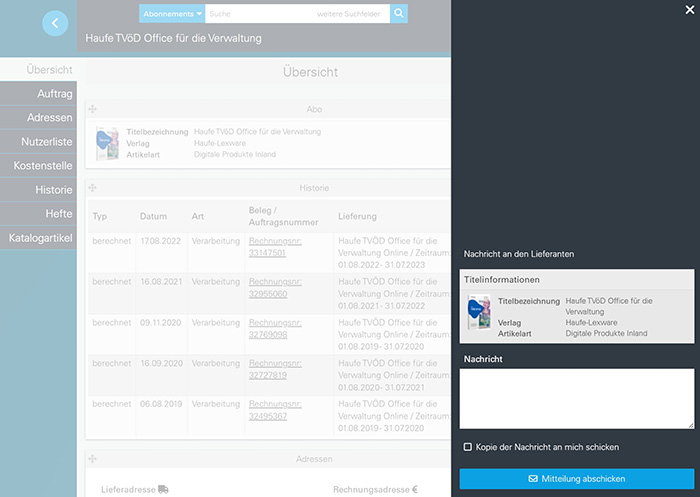The width and height of the screenshot is (700, 497).
Task: Click product thumbnail in Titelinformationen
Action: [479, 315]
